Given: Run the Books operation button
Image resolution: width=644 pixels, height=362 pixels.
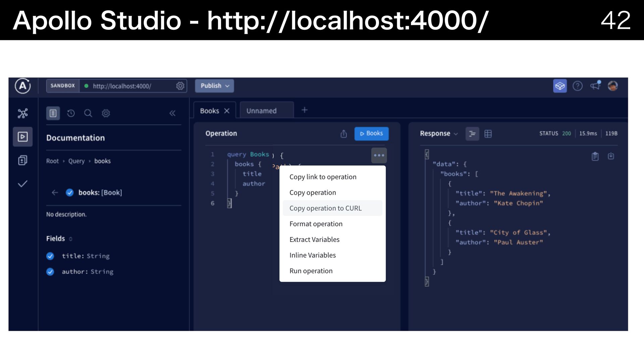Looking at the screenshot, I should (371, 133).
